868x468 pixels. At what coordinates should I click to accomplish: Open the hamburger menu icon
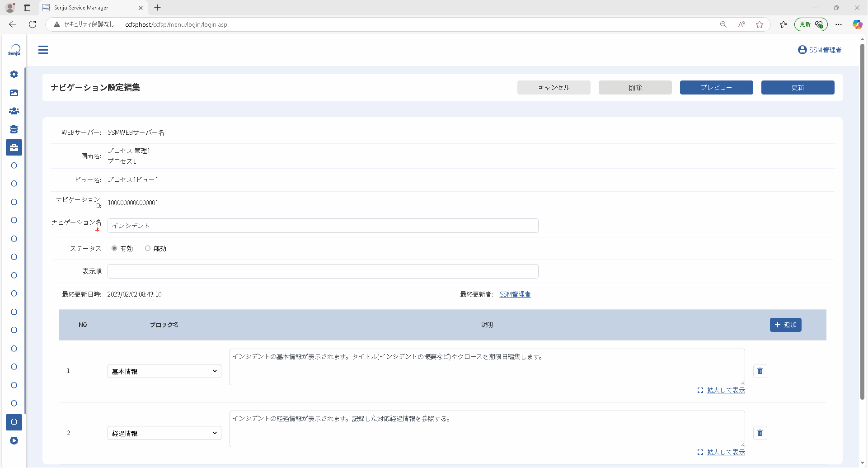(43, 50)
